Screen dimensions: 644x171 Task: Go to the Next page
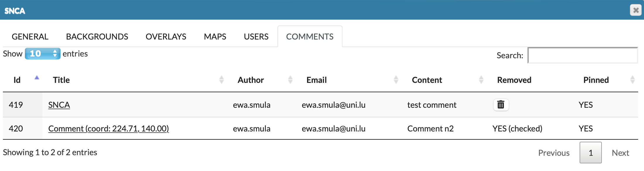pos(620,153)
